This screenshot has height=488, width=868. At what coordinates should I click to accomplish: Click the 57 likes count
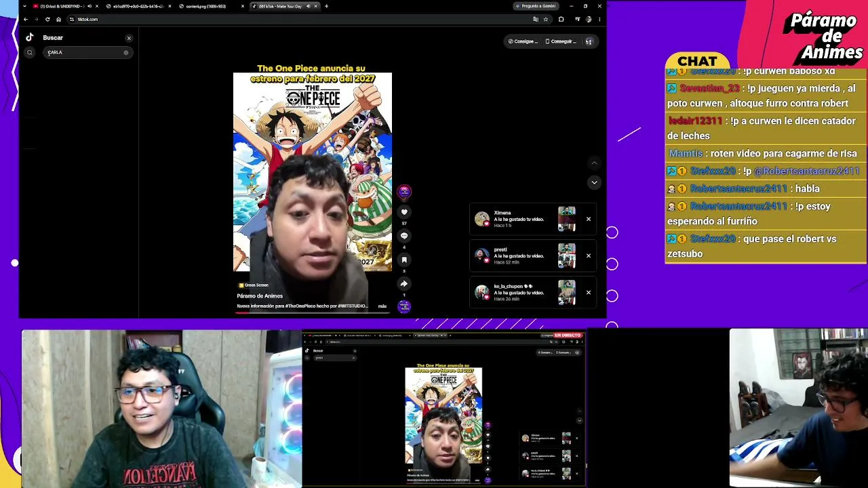tap(404, 223)
